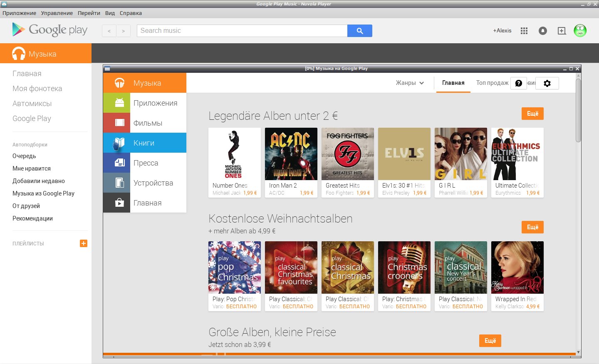Go forward with the navigation arrow

pos(123,31)
